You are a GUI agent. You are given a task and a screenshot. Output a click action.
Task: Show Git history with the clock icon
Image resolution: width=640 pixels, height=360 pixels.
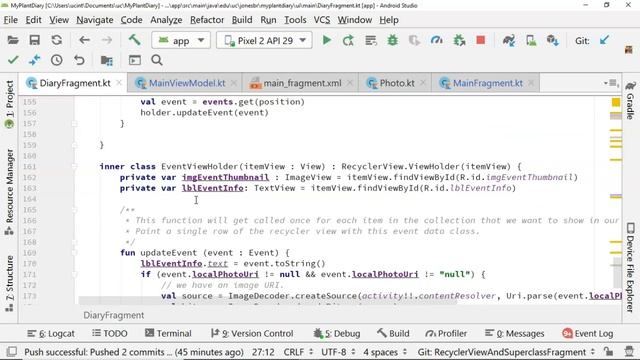57,60
